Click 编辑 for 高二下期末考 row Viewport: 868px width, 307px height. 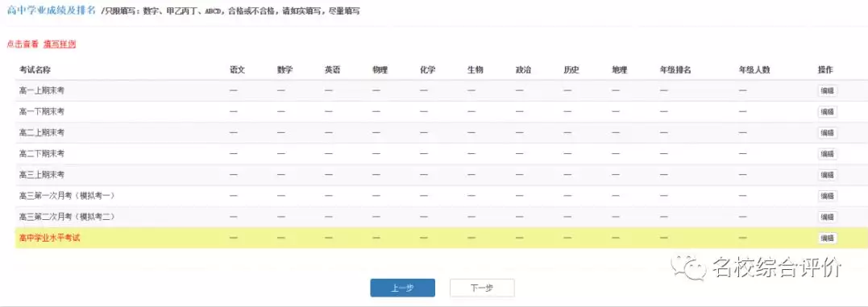point(827,154)
